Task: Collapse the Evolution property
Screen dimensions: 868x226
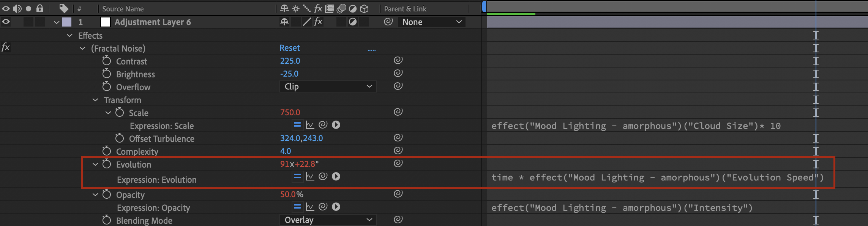Action: click(95, 164)
